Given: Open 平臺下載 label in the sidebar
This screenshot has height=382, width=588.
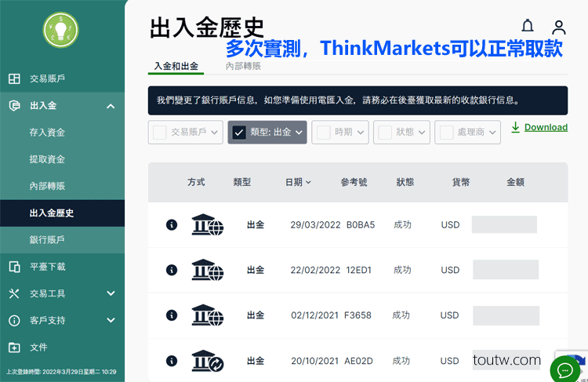Looking at the screenshot, I should click(x=48, y=267).
